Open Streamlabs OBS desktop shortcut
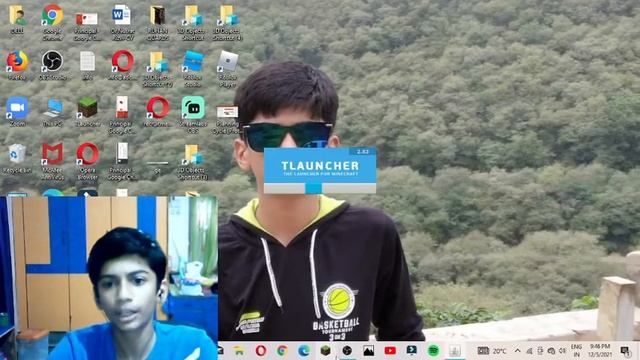The width and height of the screenshot is (640, 360). (x=193, y=115)
